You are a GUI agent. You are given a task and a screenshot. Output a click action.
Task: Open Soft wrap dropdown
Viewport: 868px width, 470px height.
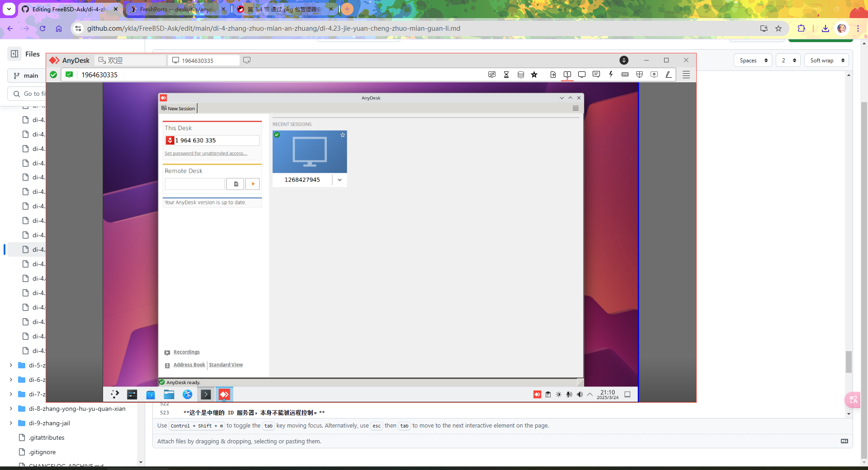[x=826, y=61]
